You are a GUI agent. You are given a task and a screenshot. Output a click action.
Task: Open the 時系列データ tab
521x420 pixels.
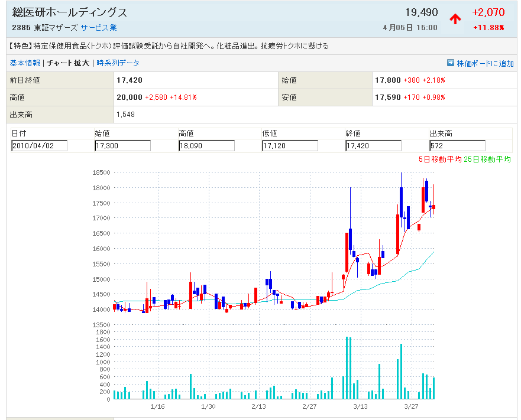tap(118, 63)
